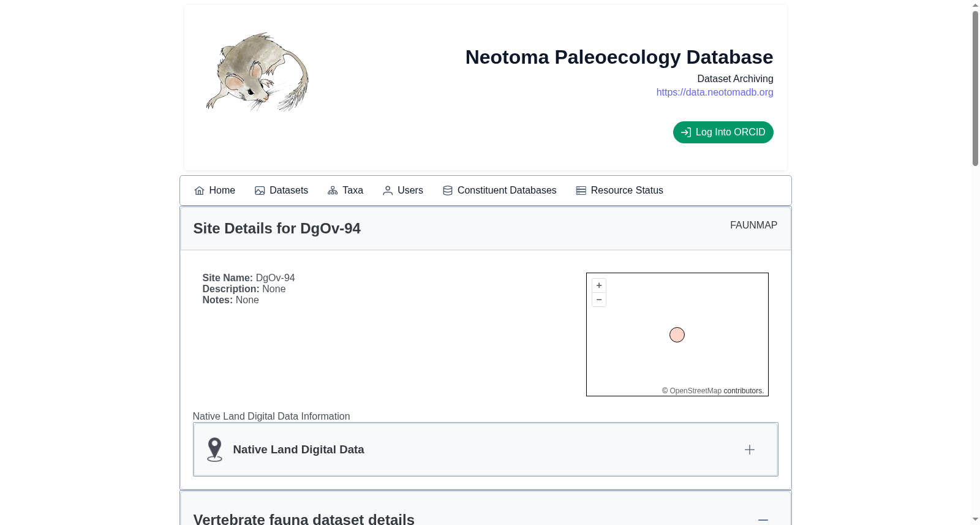The height and width of the screenshot is (525, 980).
Task: Click the Datasets picture icon
Action: pos(260,191)
